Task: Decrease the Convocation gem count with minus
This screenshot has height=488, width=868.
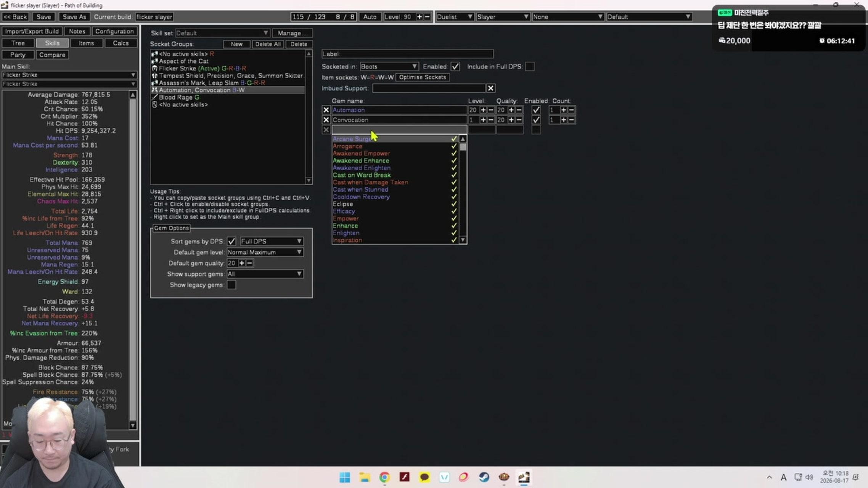Action: (571, 120)
